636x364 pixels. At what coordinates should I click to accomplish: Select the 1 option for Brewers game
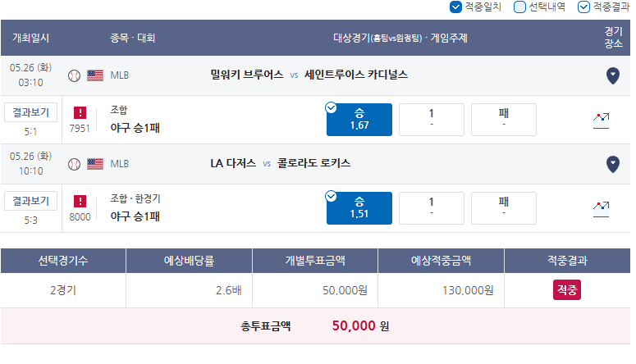(432, 120)
